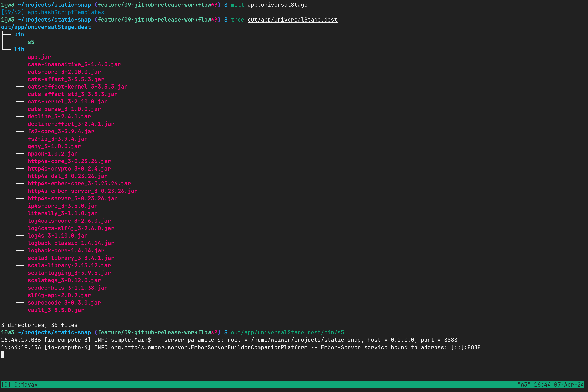Select http4s-crypto_3-0.2.4.jar entry
Screen dimensions: 588x392
coord(69,169)
